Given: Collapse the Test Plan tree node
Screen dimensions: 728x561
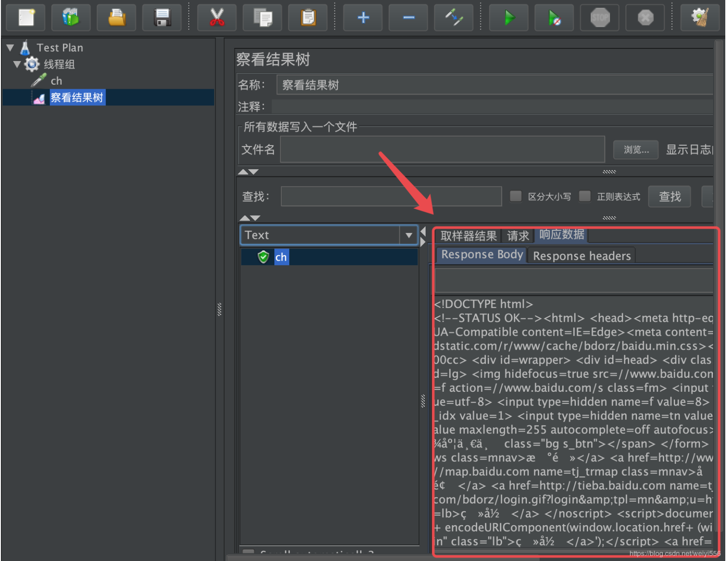Looking at the screenshot, I should tap(10, 48).
